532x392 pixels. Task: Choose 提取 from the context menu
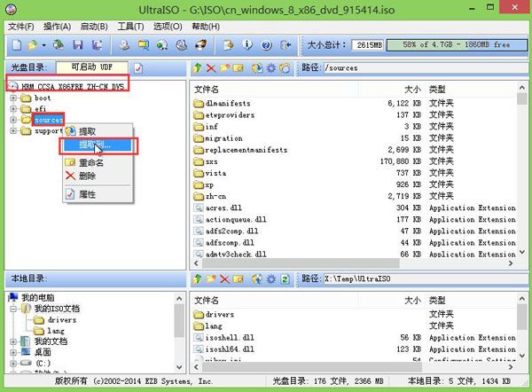coord(98,131)
